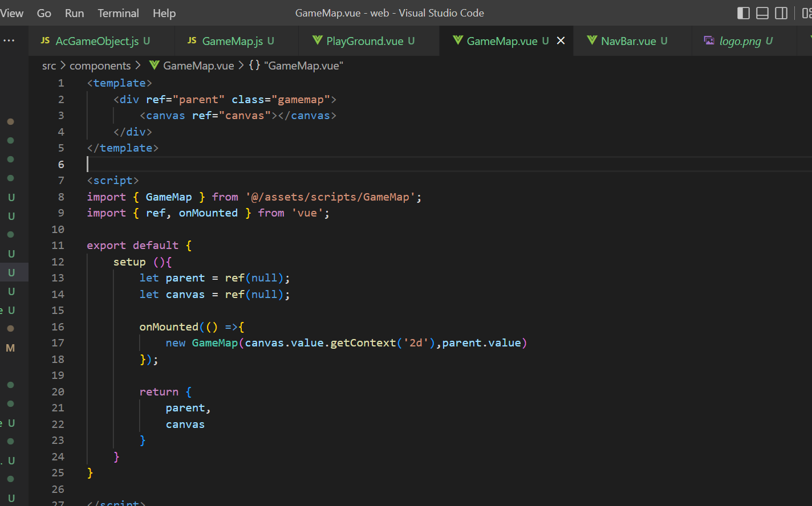Screen dimensions: 812x506
Task: Click parent, in the return object
Action: [188, 409]
